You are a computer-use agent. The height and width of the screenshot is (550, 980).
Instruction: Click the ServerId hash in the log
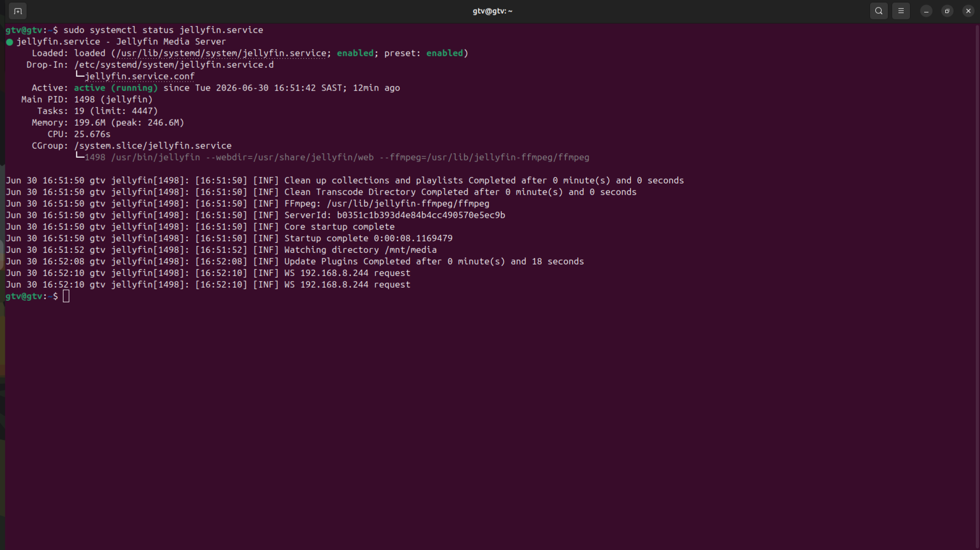421,215
